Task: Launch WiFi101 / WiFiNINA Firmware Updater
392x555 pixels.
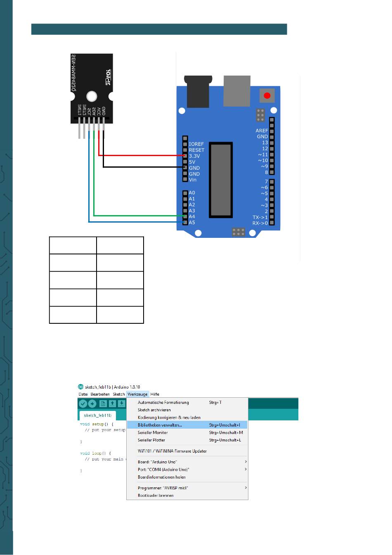Action: click(187, 451)
